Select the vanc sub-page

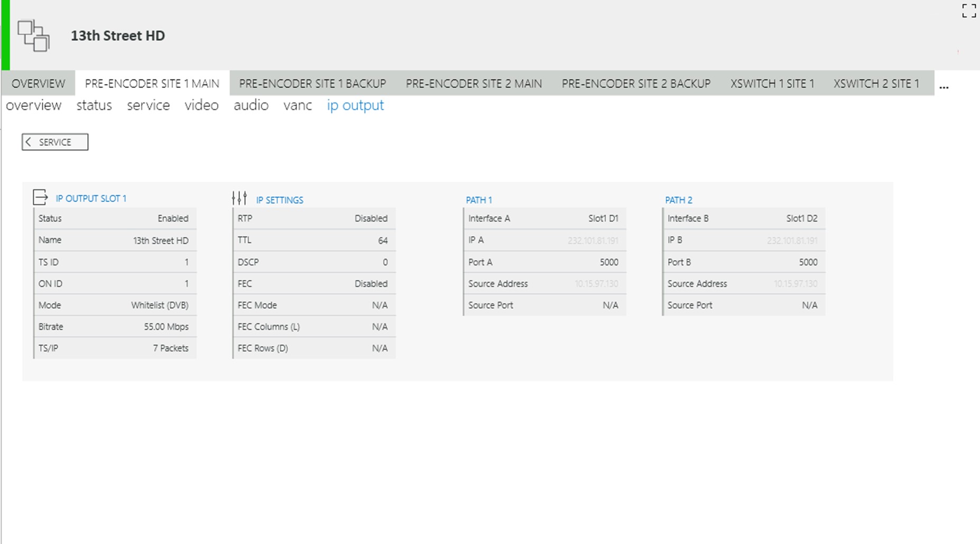(x=298, y=105)
